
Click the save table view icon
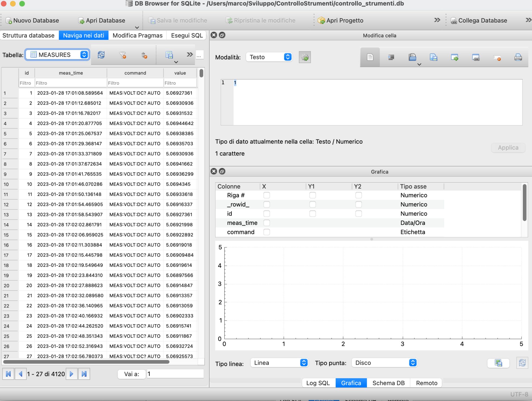pos(169,55)
